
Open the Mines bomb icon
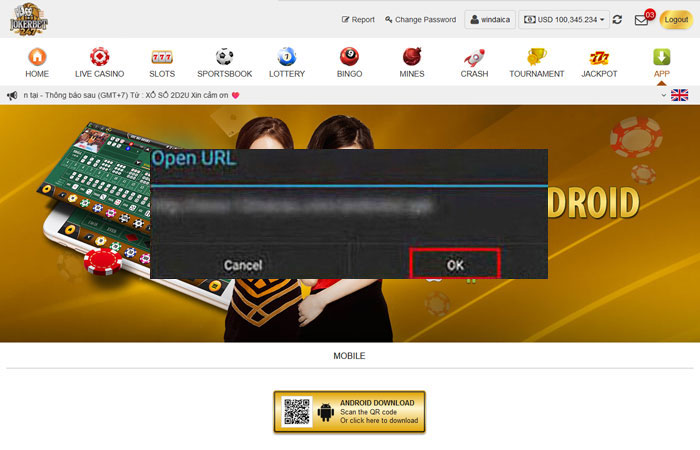coord(411,57)
